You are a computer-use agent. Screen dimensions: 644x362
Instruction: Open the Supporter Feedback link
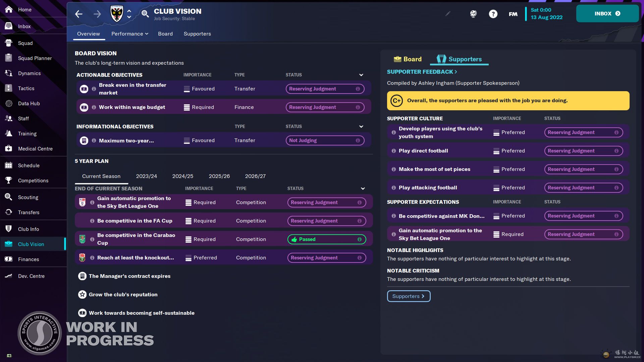point(422,72)
